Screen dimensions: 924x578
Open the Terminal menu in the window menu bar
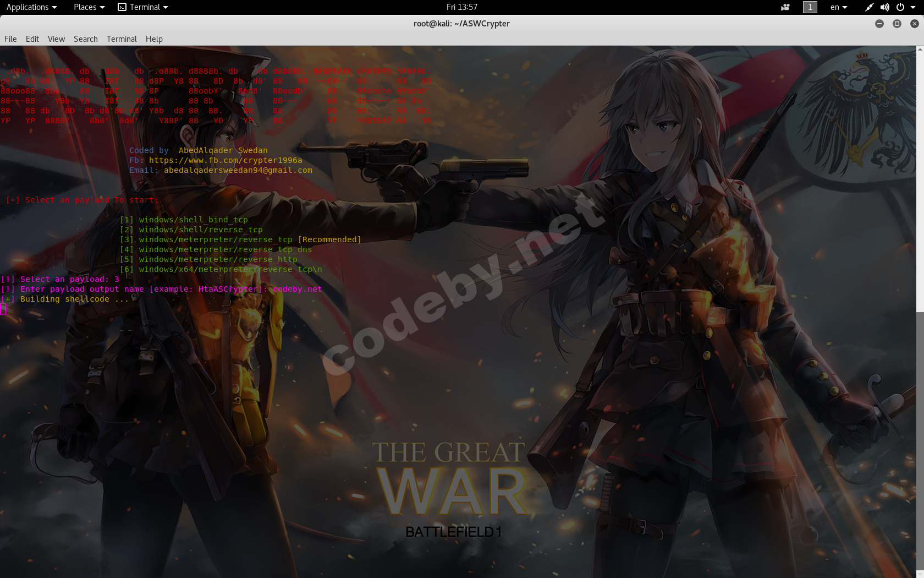point(122,39)
